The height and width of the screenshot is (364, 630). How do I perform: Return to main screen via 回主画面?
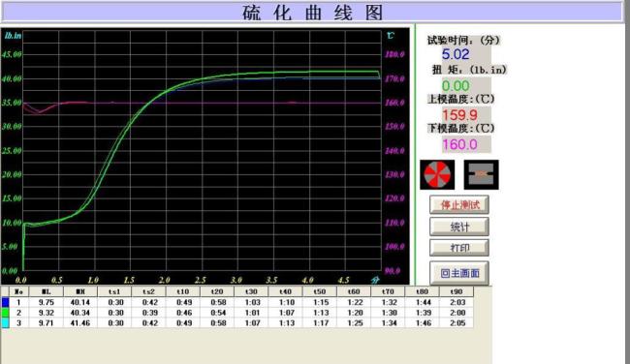coord(459,273)
